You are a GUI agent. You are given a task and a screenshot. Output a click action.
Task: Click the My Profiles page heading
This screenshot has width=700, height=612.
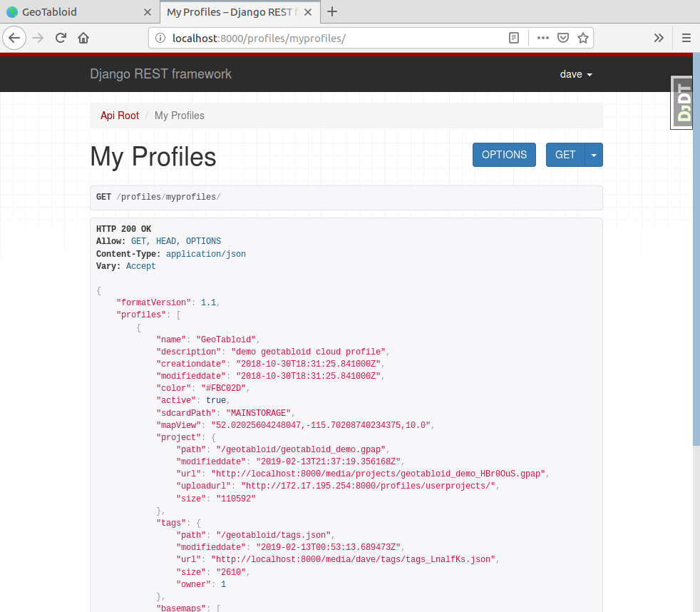point(153,157)
